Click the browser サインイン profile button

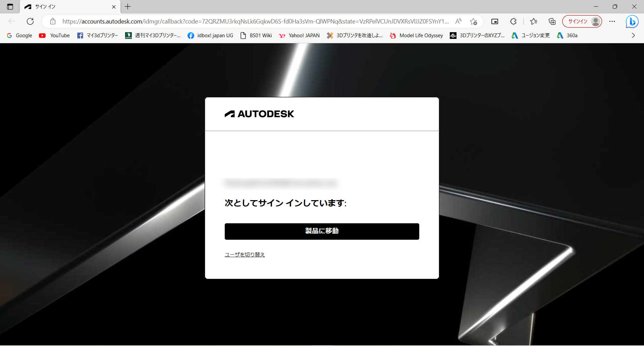pyautogui.click(x=582, y=21)
